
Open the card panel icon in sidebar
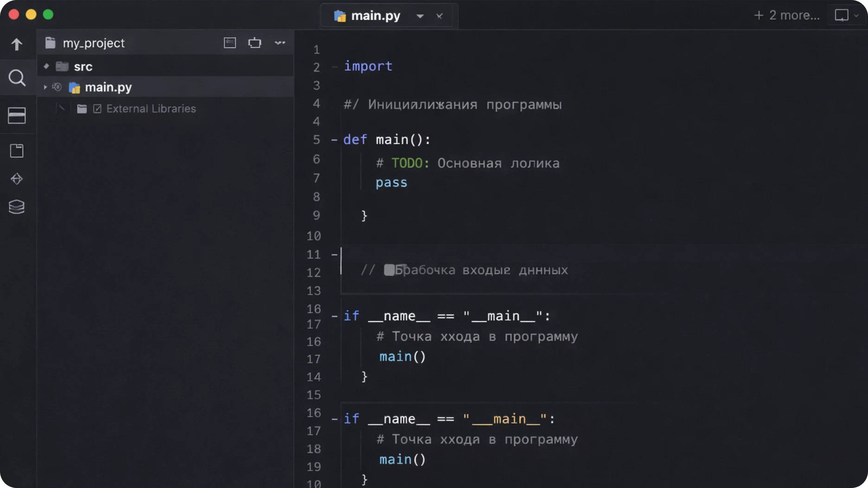point(17,115)
